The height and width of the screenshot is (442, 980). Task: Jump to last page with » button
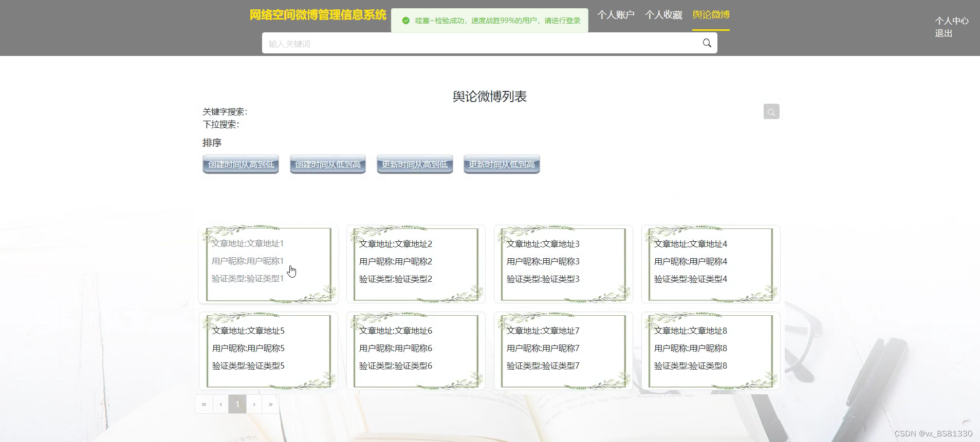point(270,404)
